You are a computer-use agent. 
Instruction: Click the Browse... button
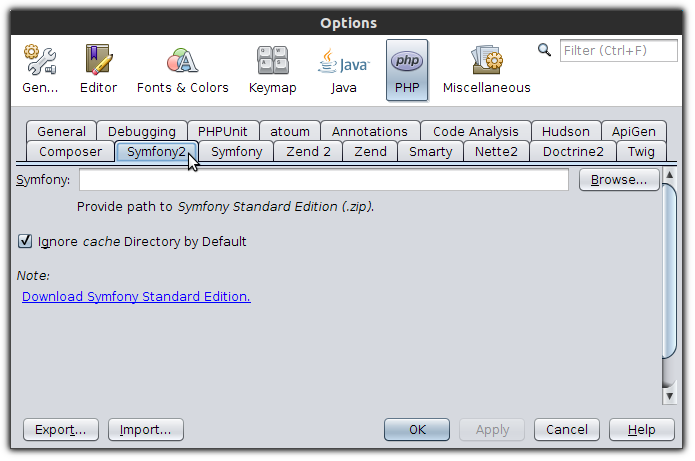pyautogui.click(x=619, y=180)
